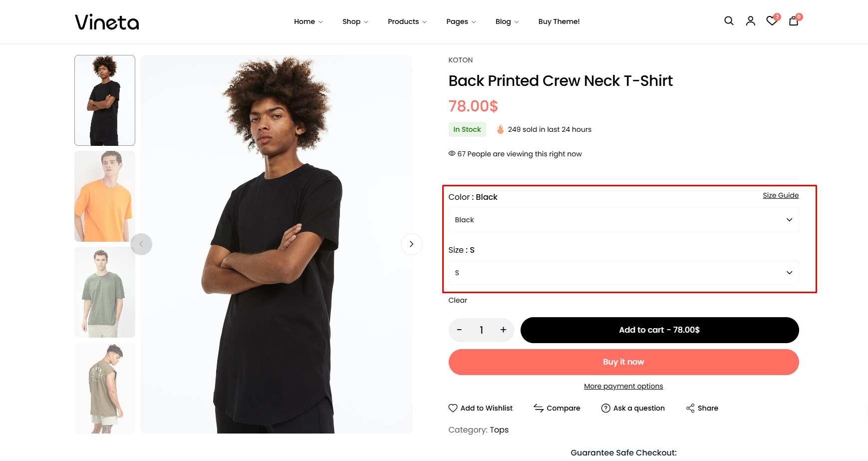Click Compare product option

pos(557,408)
